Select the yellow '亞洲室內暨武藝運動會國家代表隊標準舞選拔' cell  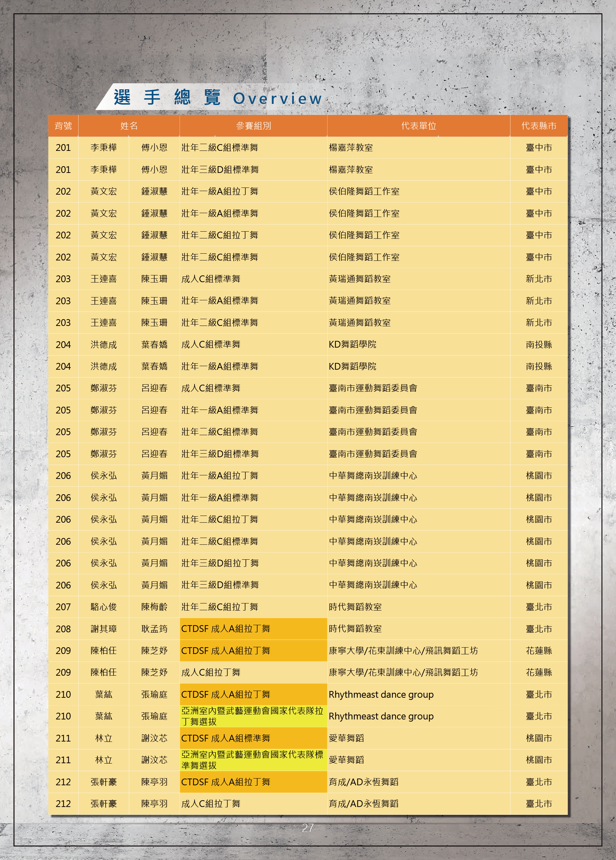tap(253, 760)
